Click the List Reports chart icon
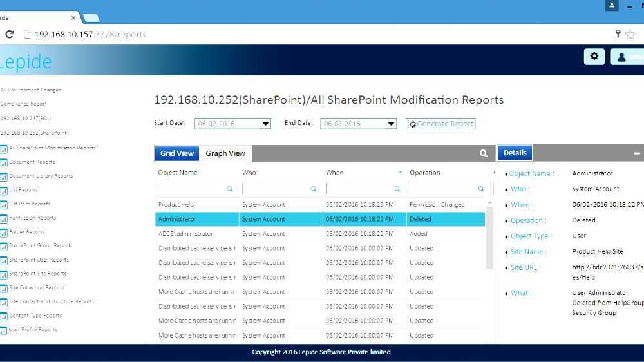The height and width of the screenshot is (362, 644). (x=4, y=191)
